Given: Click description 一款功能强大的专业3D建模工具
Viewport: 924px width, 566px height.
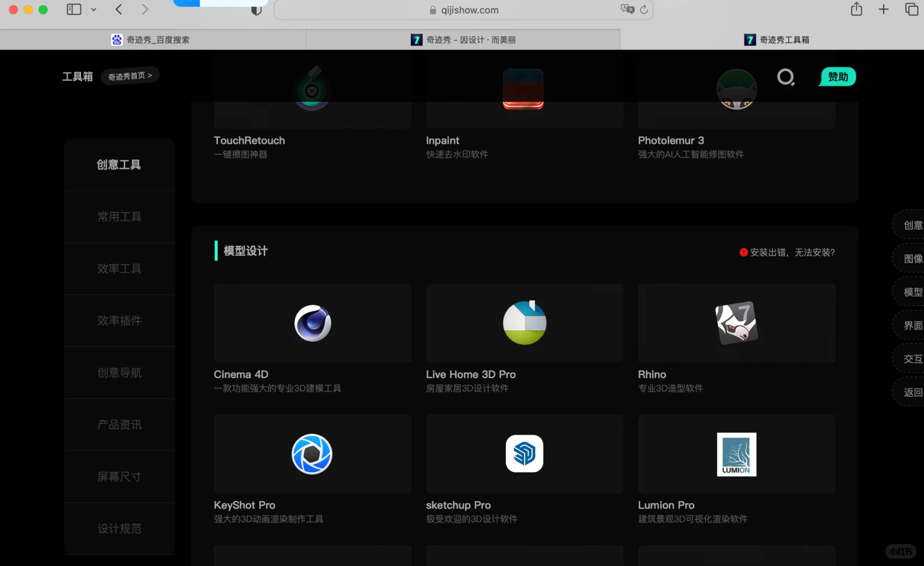Looking at the screenshot, I should point(277,388).
